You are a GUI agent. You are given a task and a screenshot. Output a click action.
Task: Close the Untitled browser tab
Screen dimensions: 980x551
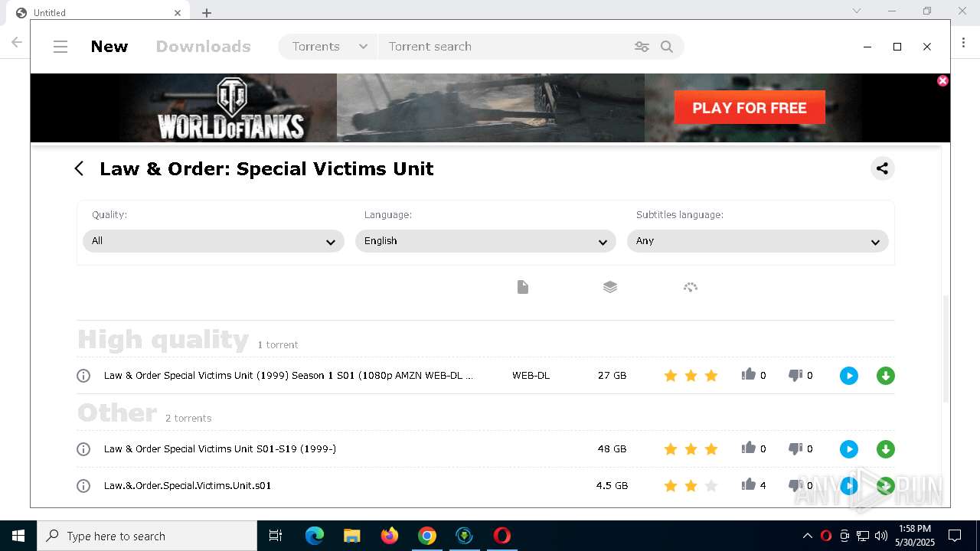tap(178, 12)
